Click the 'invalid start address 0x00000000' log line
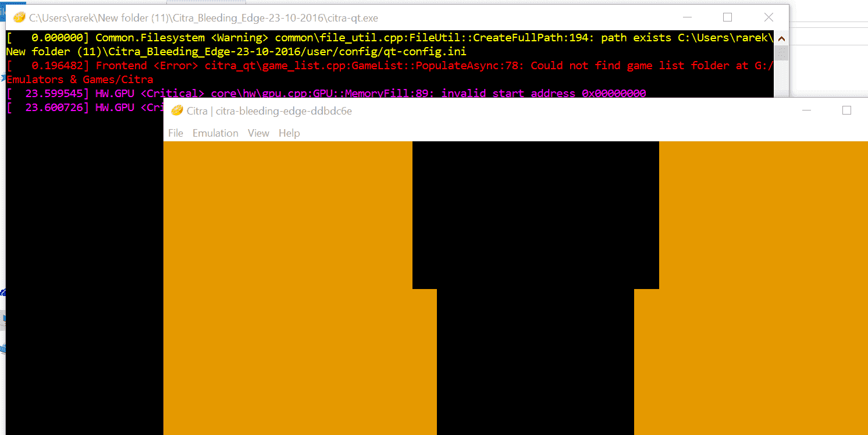868x435 pixels. [326, 93]
